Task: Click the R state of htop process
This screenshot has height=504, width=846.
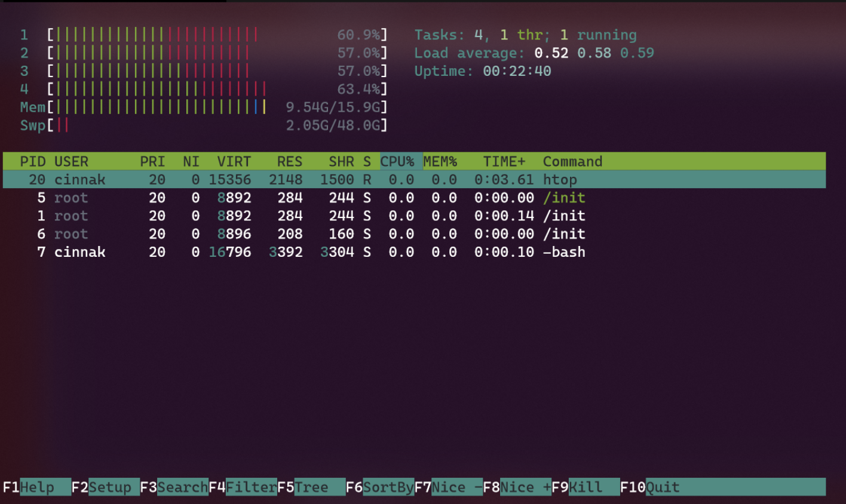Action: tap(367, 179)
